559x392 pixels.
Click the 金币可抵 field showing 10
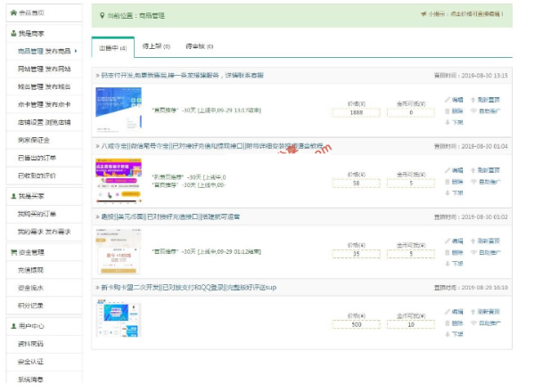coord(411,325)
